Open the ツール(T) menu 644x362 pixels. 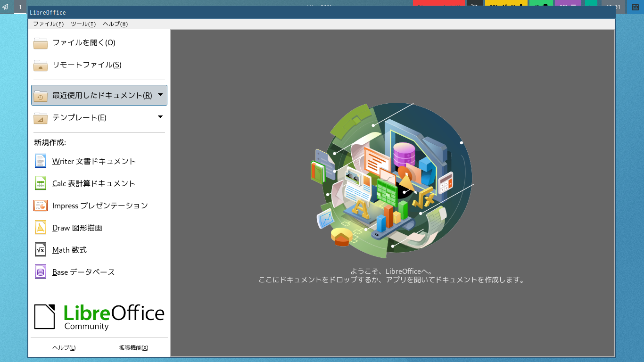coord(83,24)
